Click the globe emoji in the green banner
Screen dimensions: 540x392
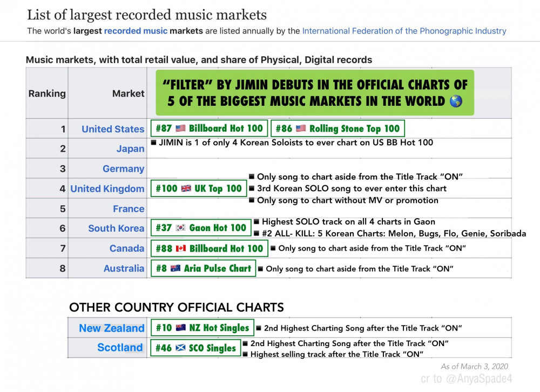coord(456,102)
